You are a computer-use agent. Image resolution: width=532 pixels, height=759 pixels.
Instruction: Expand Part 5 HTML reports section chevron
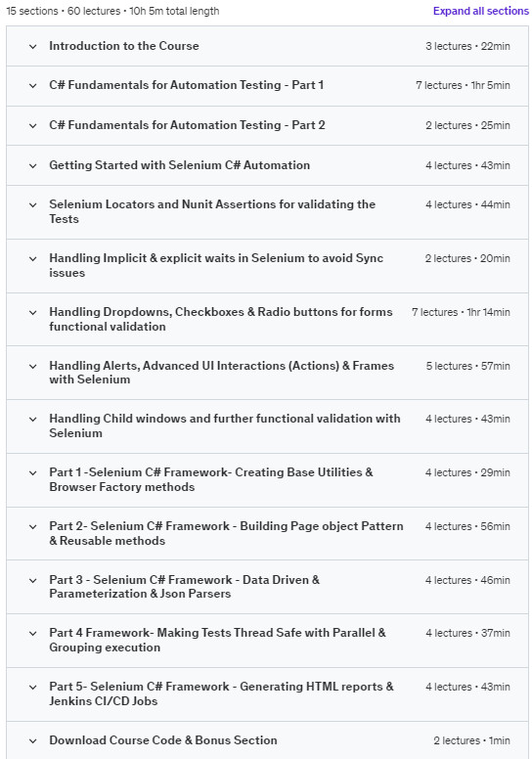pos(33,687)
